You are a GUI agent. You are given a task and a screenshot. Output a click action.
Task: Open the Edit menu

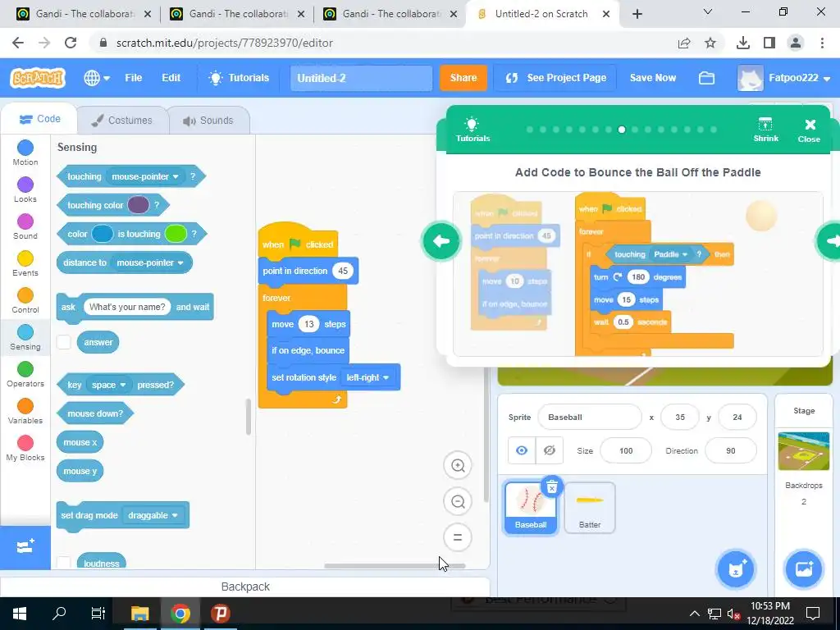(x=171, y=78)
